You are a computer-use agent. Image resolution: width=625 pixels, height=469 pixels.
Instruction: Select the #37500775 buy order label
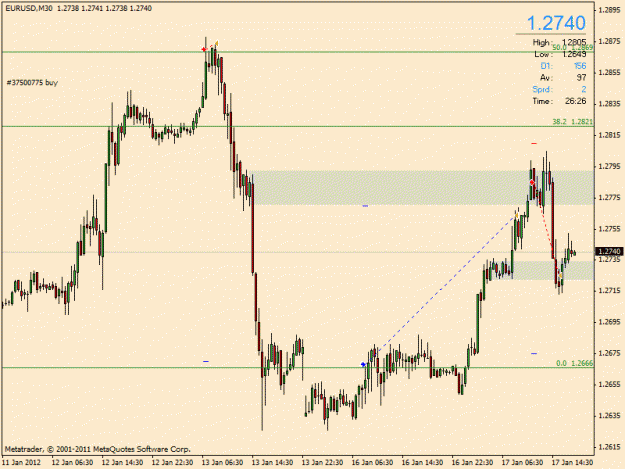32,82
